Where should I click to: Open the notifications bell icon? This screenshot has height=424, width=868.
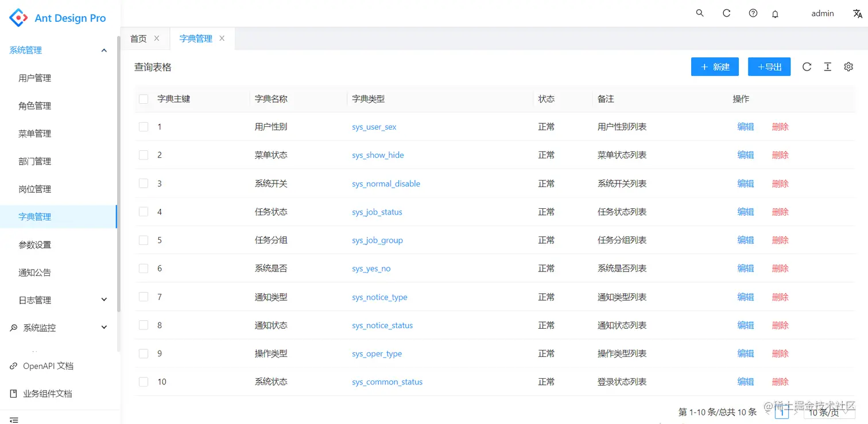775,14
